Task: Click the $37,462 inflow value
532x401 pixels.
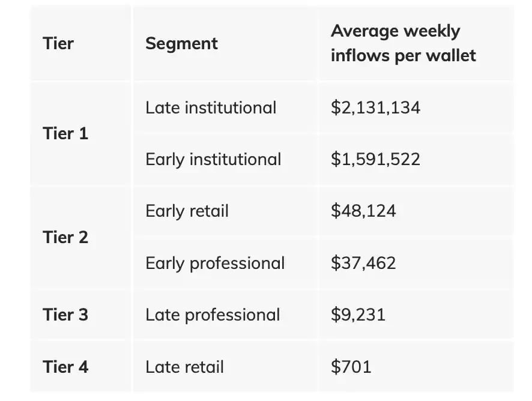Action: coord(363,263)
